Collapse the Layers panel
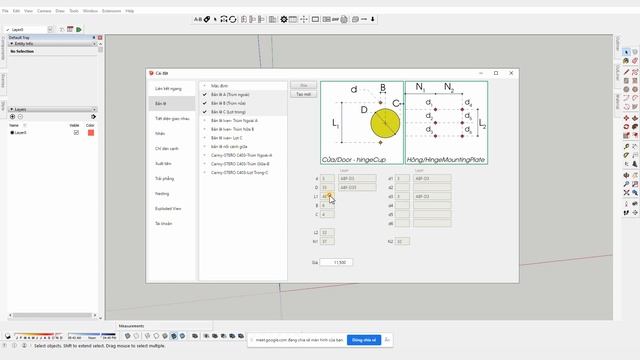Screen dimensions: 640x360 coord(12,109)
